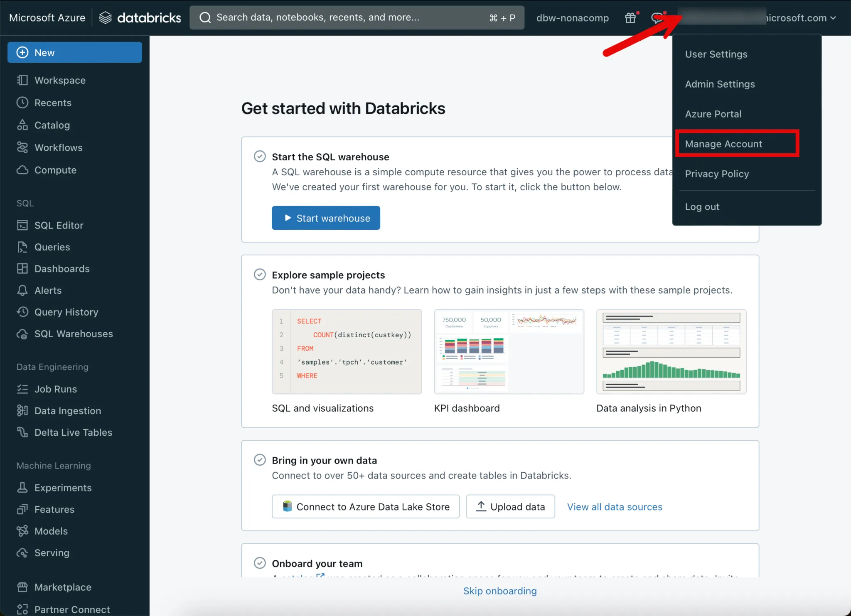Image resolution: width=851 pixels, height=616 pixels.
Task: Open the feedback chat bubble icon
Action: [x=657, y=18]
